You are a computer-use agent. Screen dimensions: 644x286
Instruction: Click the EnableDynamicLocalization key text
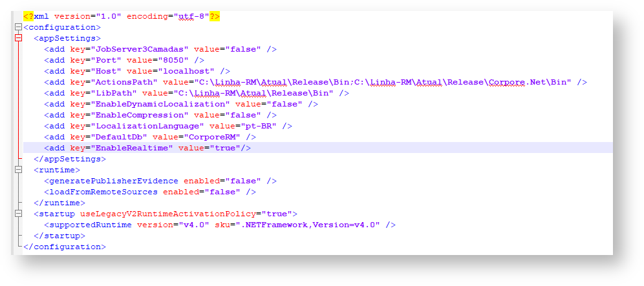pyautogui.click(x=161, y=104)
